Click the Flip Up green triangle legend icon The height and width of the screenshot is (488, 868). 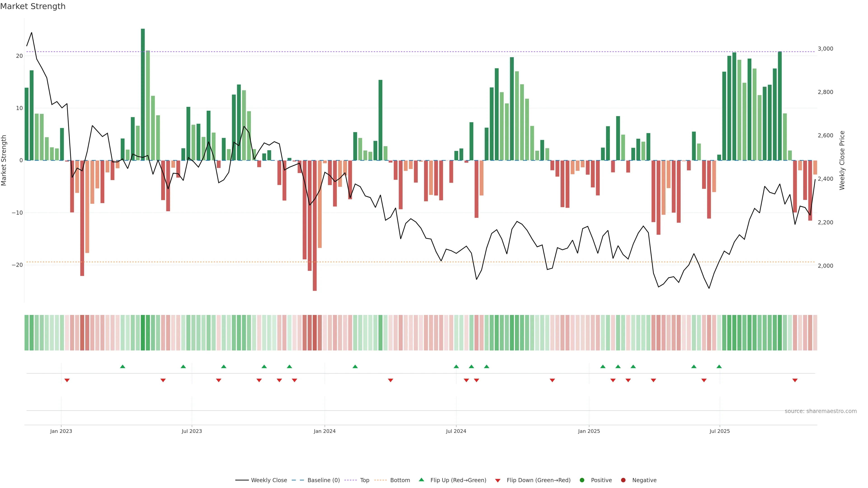point(421,480)
